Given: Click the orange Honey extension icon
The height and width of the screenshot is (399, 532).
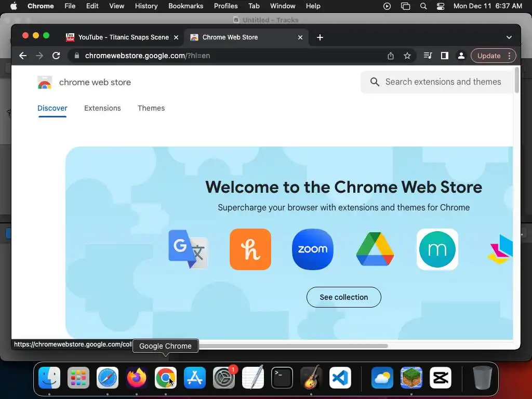Looking at the screenshot, I should (x=250, y=249).
